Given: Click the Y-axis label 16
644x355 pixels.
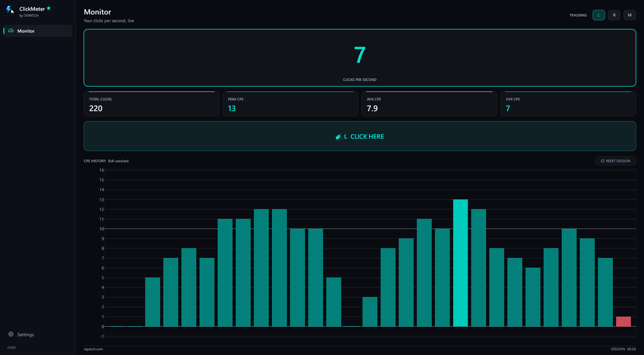Looking at the screenshot, I should (x=102, y=170).
